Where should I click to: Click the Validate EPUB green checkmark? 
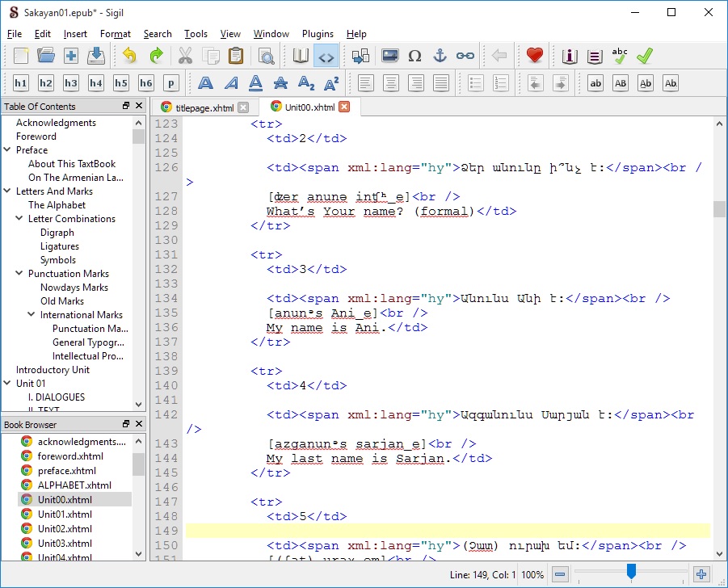(x=644, y=56)
